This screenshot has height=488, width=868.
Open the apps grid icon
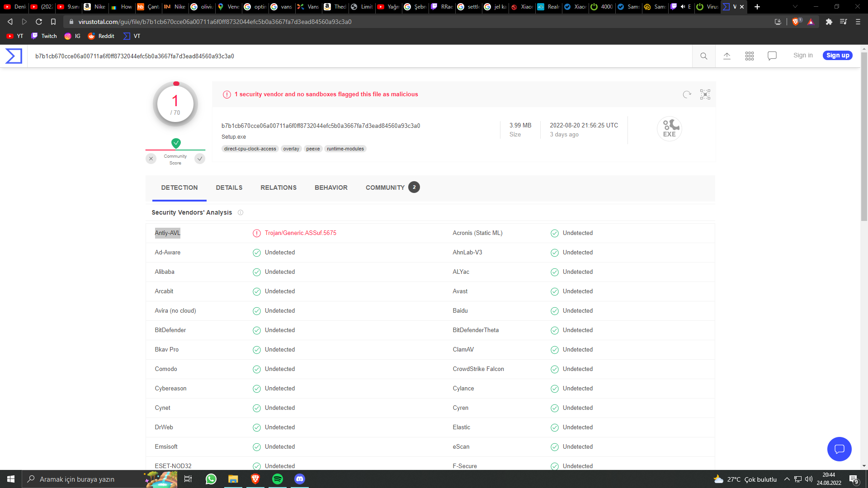click(750, 56)
